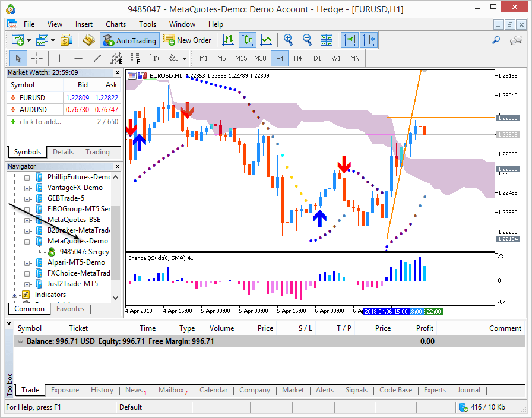Image resolution: width=532 pixels, height=418 pixels.
Task: Expand the Indicators tree node
Action: click(x=14, y=295)
